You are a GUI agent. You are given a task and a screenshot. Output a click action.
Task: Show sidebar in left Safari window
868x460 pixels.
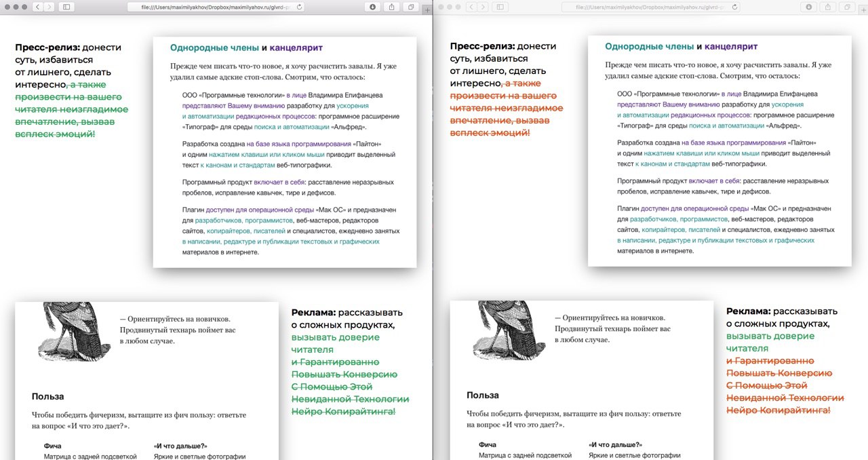coord(66,7)
